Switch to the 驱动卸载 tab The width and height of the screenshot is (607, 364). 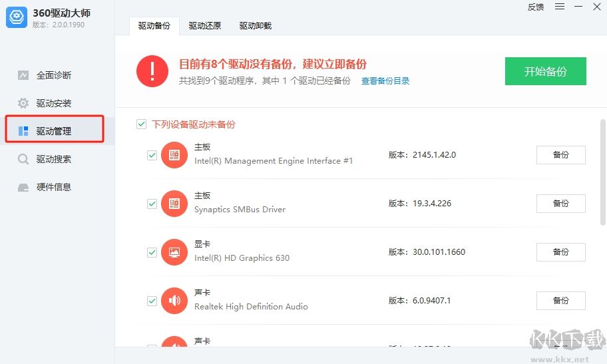(x=256, y=26)
